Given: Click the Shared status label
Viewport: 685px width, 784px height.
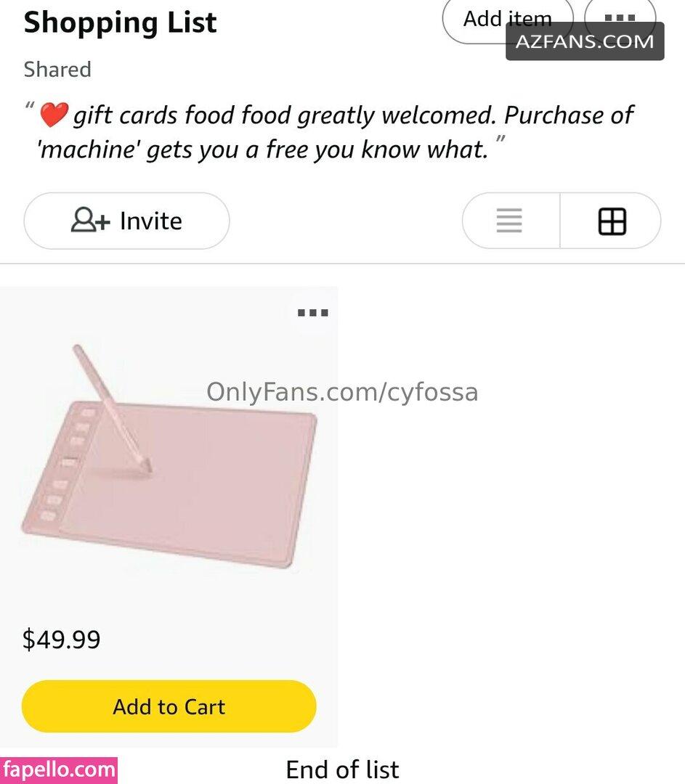Looking at the screenshot, I should point(57,70).
